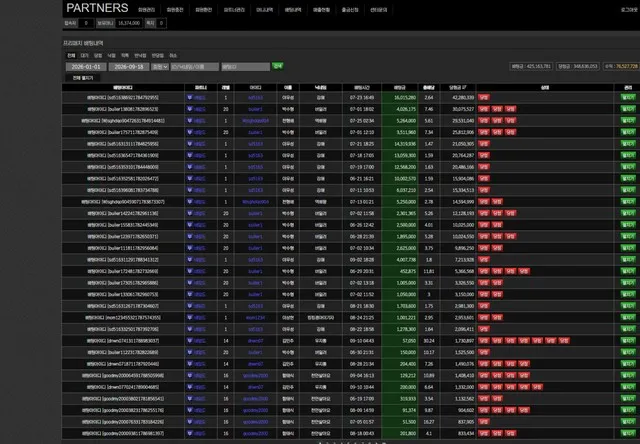The width and height of the screenshot is (640, 444).
Task: Click the shield icon in the 07-02 11:58 row
Action: tap(190, 213)
